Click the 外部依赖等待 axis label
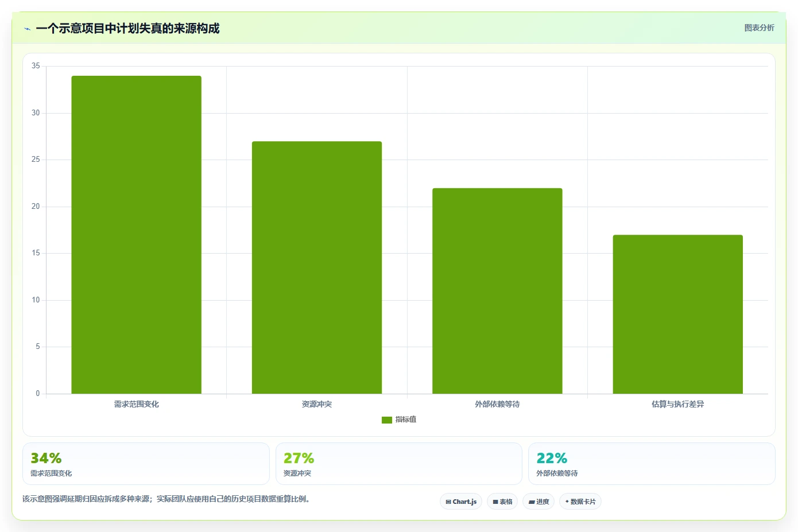 497,404
